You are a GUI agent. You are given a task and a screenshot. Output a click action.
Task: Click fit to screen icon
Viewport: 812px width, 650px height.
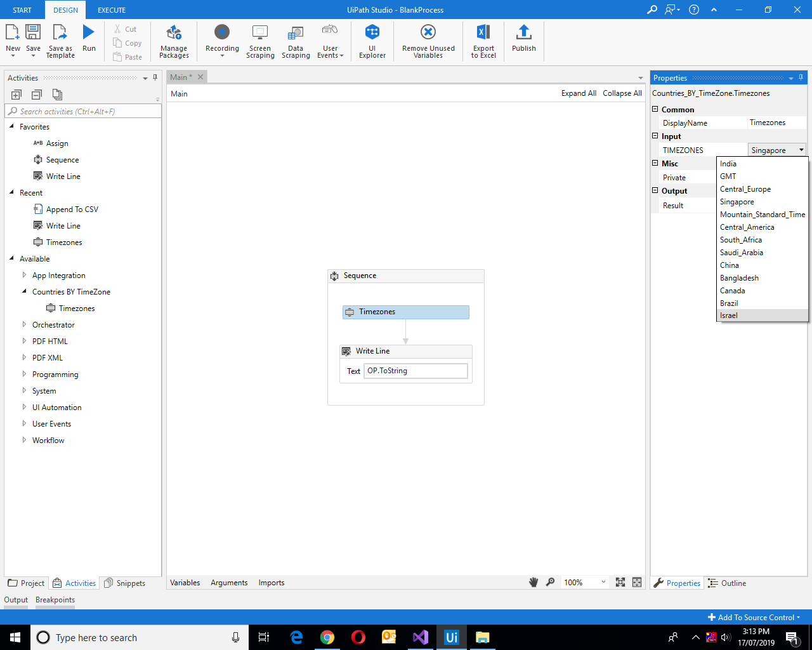[x=620, y=582]
